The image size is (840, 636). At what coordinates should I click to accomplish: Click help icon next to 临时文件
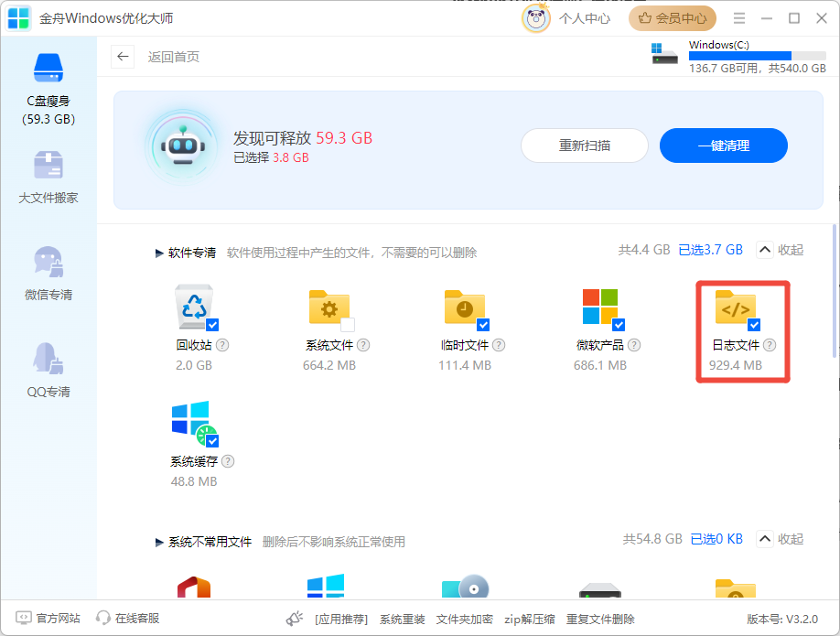[x=498, y=345]
